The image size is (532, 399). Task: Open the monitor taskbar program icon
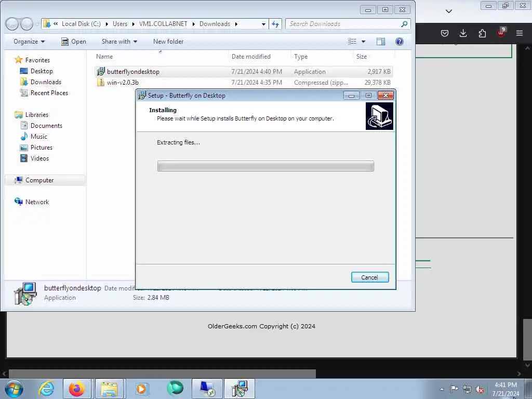pos(207,389)
